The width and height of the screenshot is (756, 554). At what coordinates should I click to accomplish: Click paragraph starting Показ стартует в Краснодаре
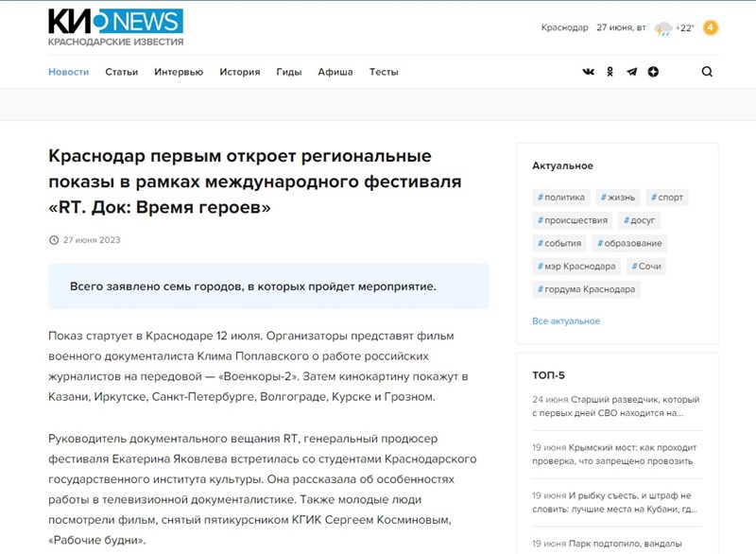[x=258, y=367]
